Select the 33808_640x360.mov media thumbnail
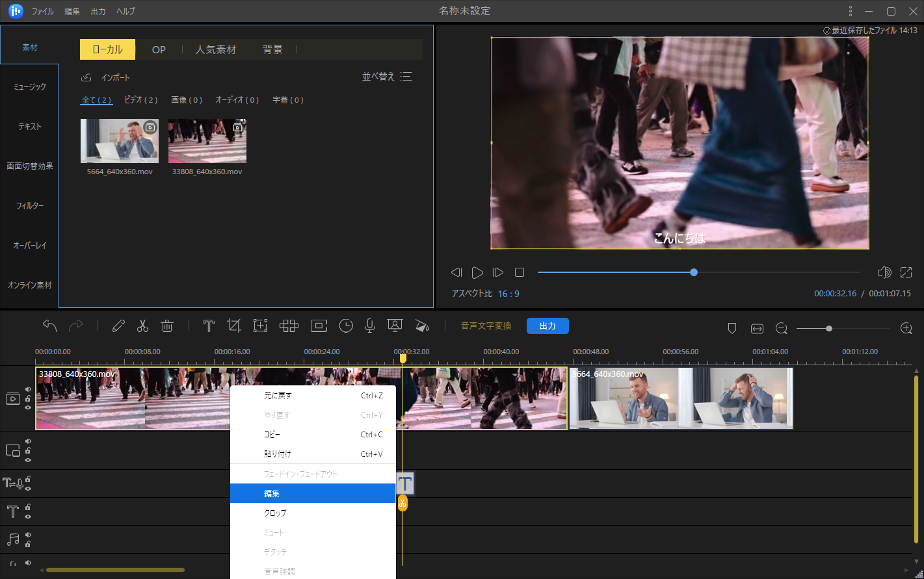 pos(207,141)
